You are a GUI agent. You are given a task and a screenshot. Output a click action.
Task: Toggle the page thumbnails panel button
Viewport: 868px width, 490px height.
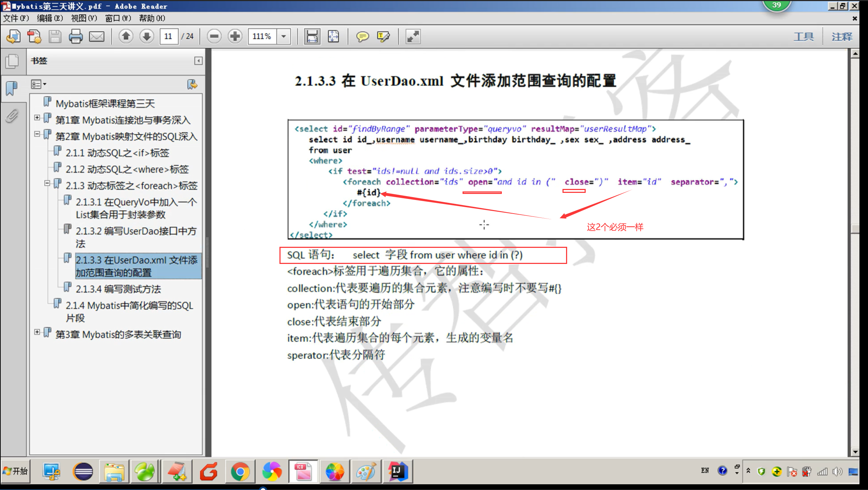click(x=12, y=61)
